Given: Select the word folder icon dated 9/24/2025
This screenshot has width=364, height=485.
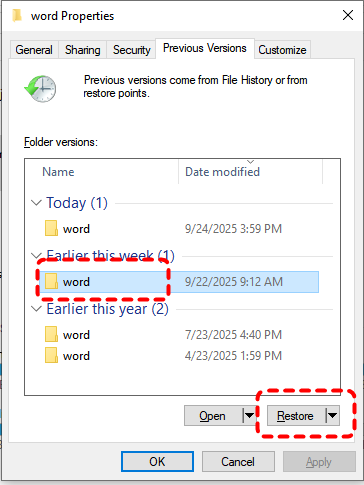Looking at the screenshot, I should point(51,228).
